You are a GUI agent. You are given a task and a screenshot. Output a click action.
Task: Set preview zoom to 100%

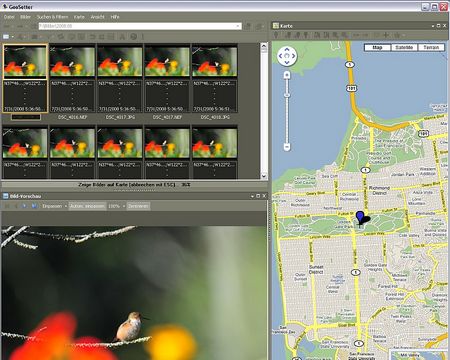click(114, 206)
